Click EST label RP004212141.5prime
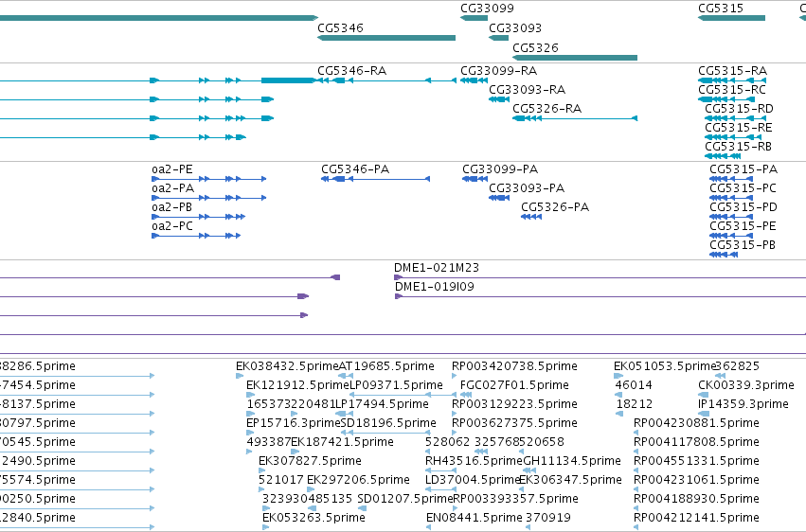 pyautogui.click(x=696, y=519)
